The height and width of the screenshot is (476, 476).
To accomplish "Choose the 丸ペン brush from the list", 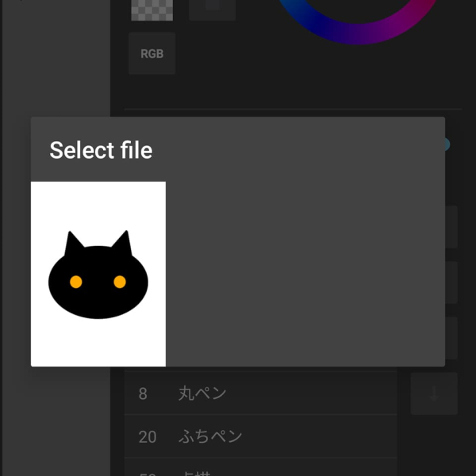I will click(x=202, y=393).
